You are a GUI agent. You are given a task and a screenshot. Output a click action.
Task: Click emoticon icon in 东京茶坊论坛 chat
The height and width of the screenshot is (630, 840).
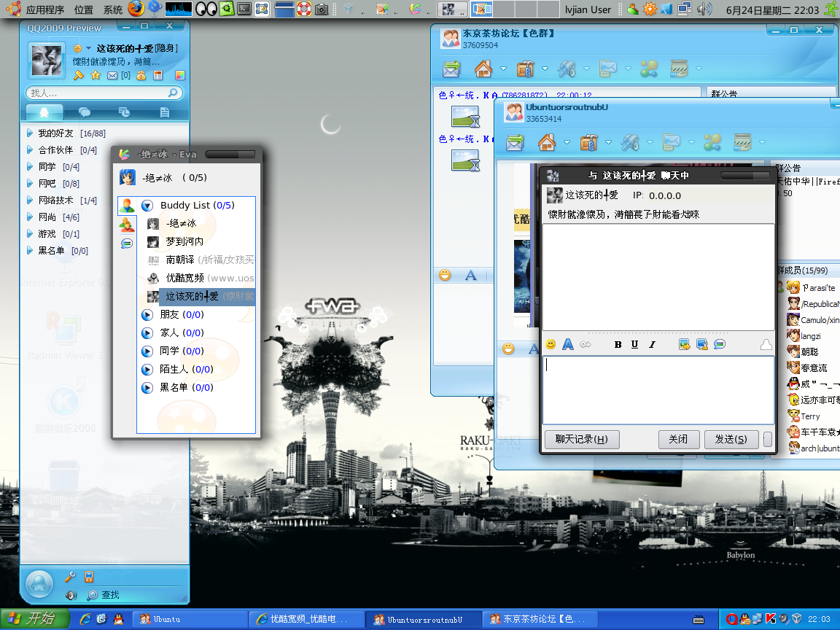coord(445,276)
